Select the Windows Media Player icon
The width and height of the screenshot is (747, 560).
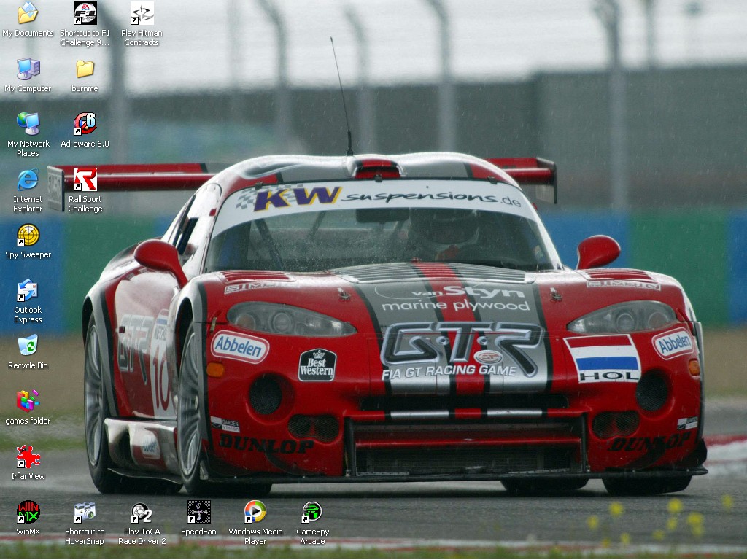tap(255, 513)
